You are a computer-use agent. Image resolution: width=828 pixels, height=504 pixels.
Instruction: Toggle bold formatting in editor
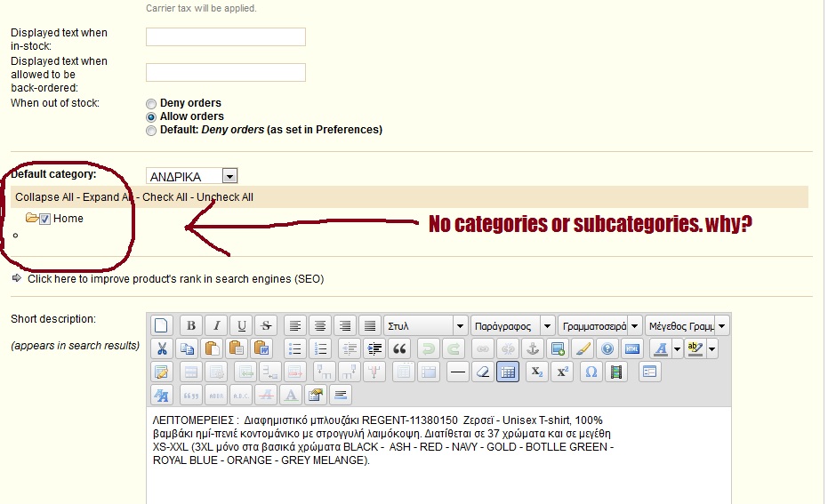(x=191, y=325)
